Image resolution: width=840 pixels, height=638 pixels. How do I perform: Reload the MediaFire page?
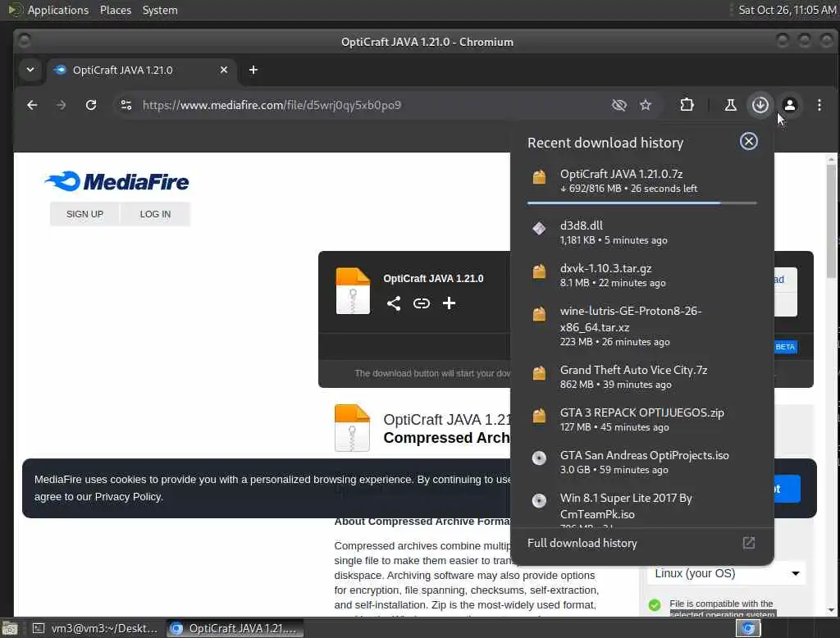coord(91,105)
